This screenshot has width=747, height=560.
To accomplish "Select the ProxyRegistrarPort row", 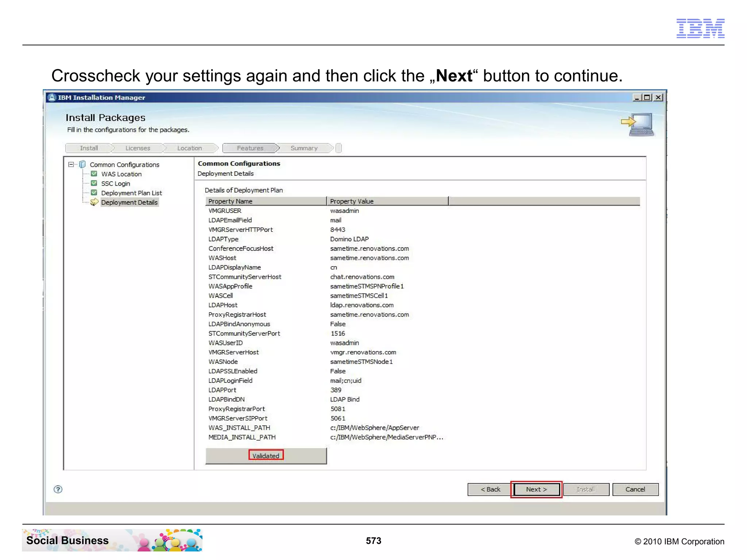I will click(422, 409).
